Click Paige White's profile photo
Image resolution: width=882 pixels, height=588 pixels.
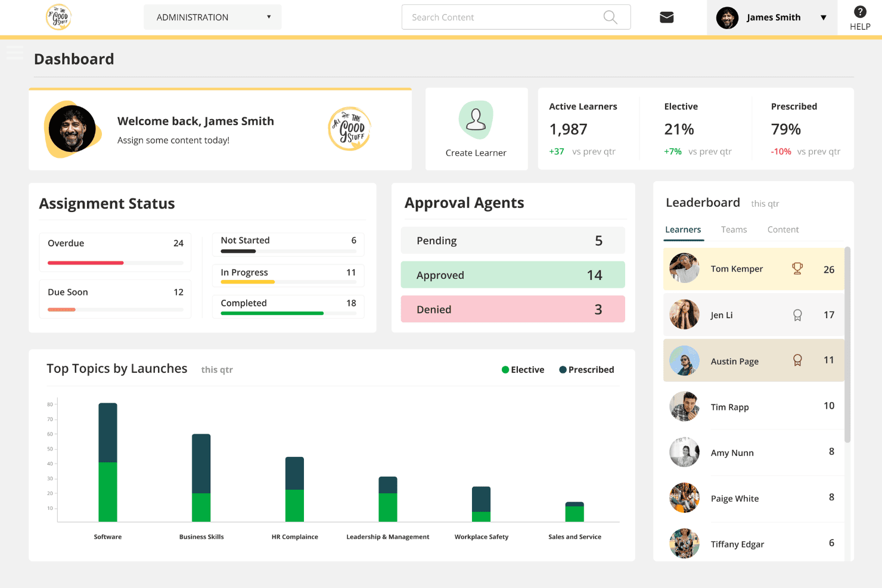point(684,498)
